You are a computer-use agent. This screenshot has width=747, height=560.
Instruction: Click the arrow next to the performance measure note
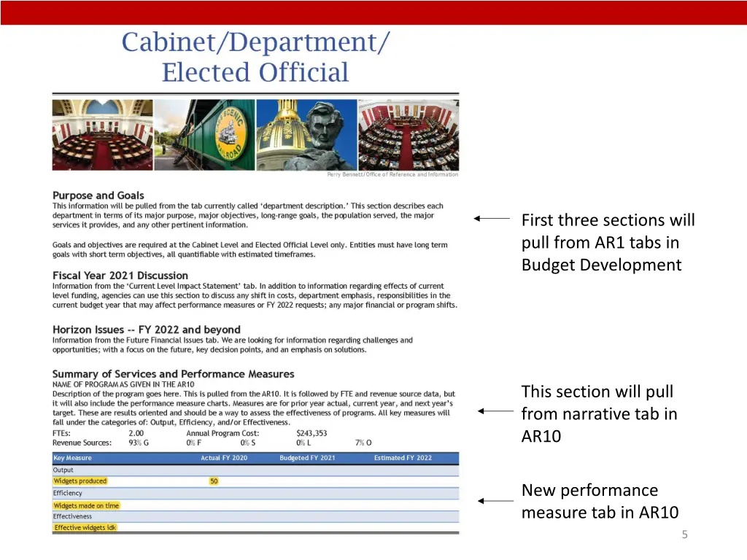point(495,501)
